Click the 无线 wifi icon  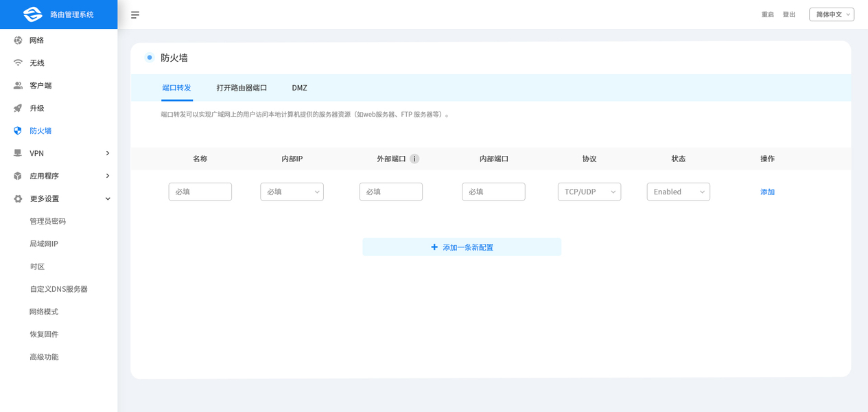tap(18, 62)
